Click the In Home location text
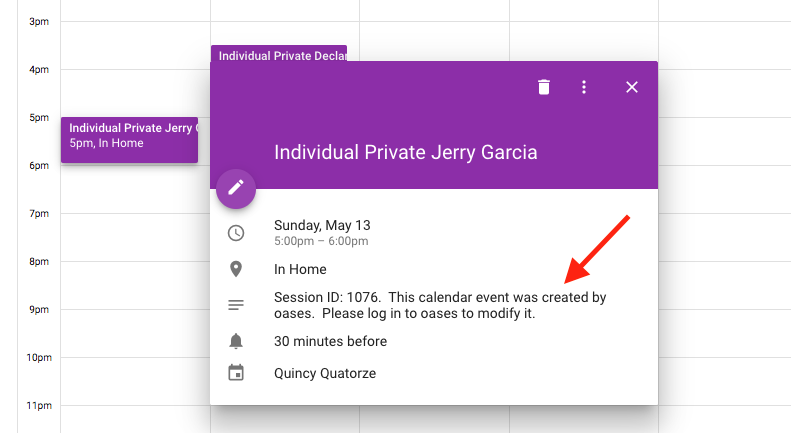The width and height of the screenshot is (791, 433). 300,269
